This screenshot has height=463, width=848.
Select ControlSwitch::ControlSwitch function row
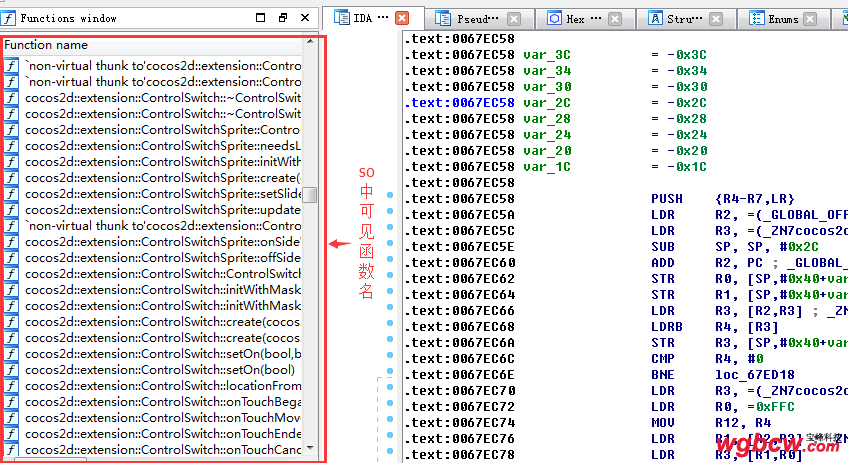coord(152,274)
